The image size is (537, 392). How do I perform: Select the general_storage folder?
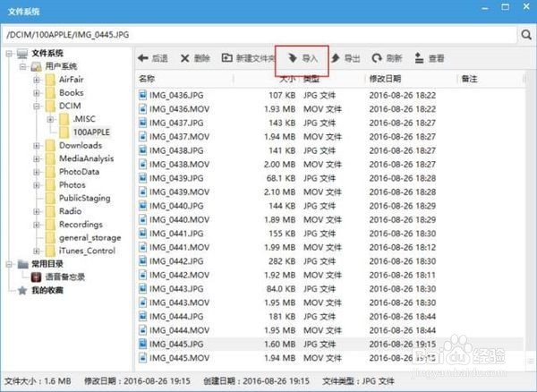pyautogui.click(x=89, y=237)
